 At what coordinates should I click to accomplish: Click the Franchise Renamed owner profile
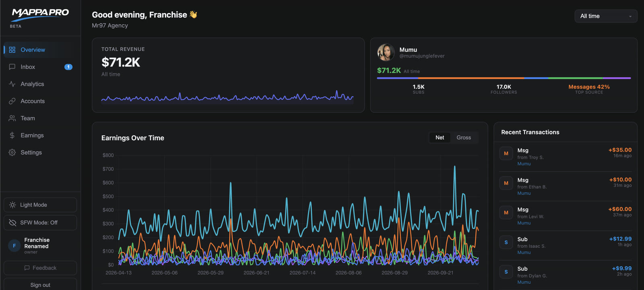tap(40, 245)
